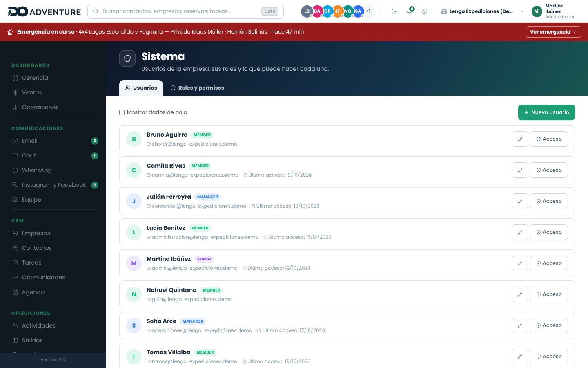Screen dimensions: 588x368
Task: Click the DO Adventure logo
Action: click(x=45, y=11)
